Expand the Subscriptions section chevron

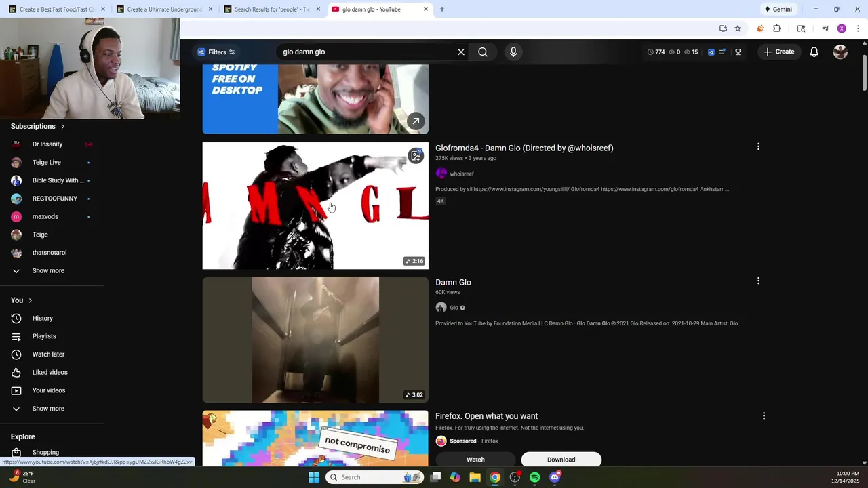[63, 127]
